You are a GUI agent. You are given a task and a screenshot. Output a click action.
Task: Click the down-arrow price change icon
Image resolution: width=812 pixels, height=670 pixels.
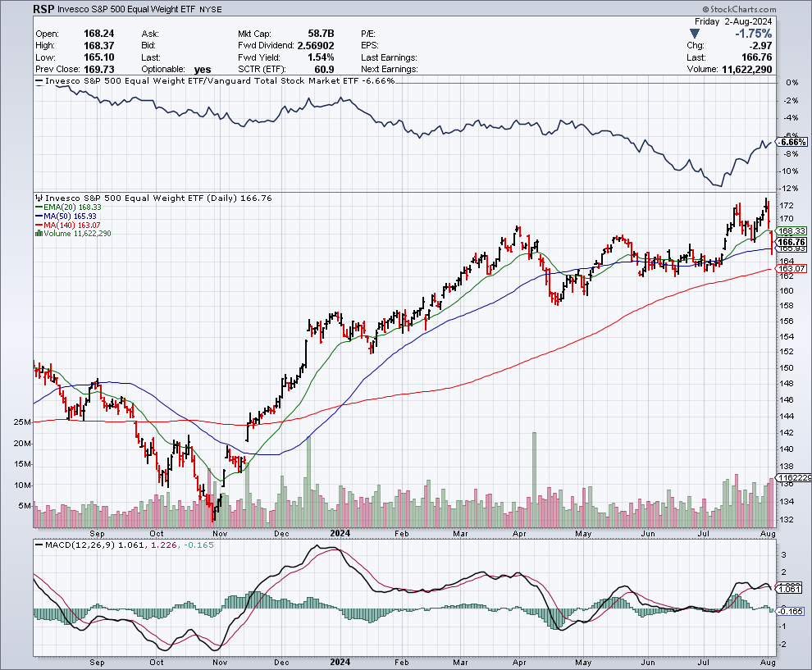click(695, 33)
